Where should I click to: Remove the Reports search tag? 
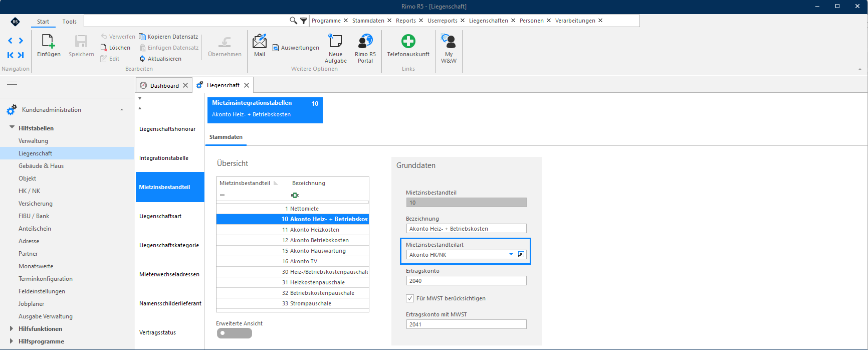(421, 21)
